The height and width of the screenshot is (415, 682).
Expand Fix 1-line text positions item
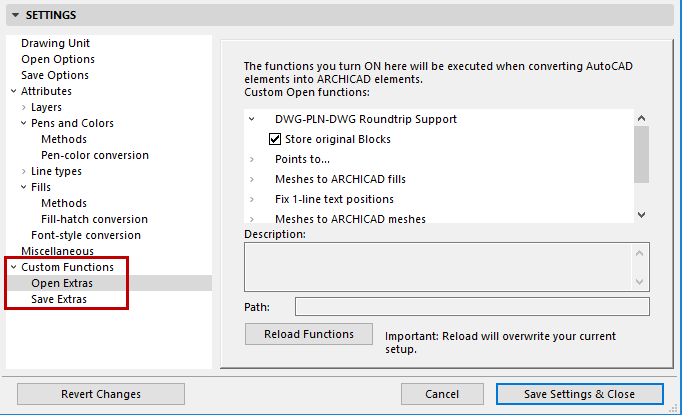pos(252,199)
